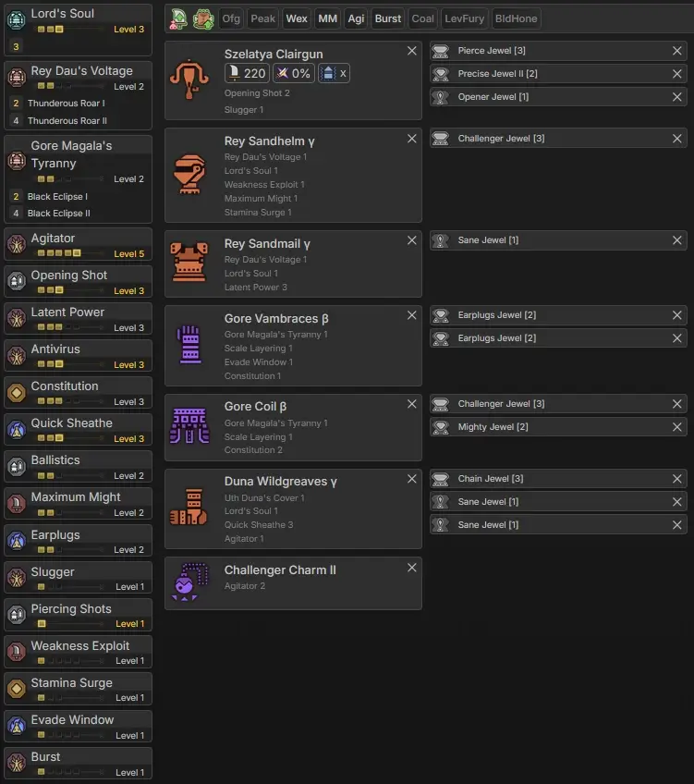Click the Challenger Charm II icon
Screen dimensions: 694x784
189,582
